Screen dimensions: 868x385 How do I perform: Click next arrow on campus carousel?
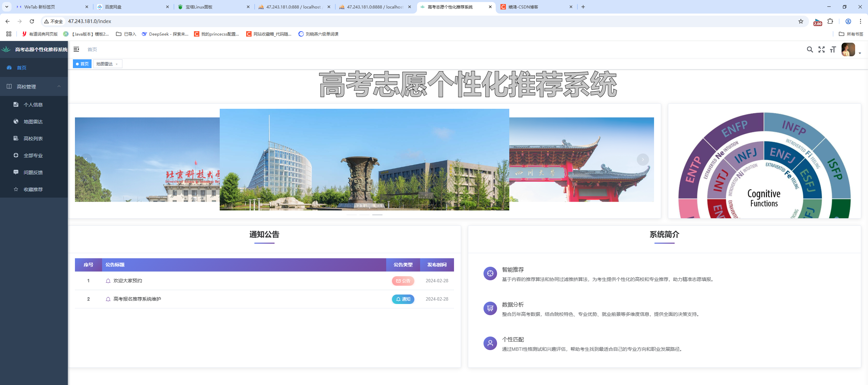tap(643, 160)
